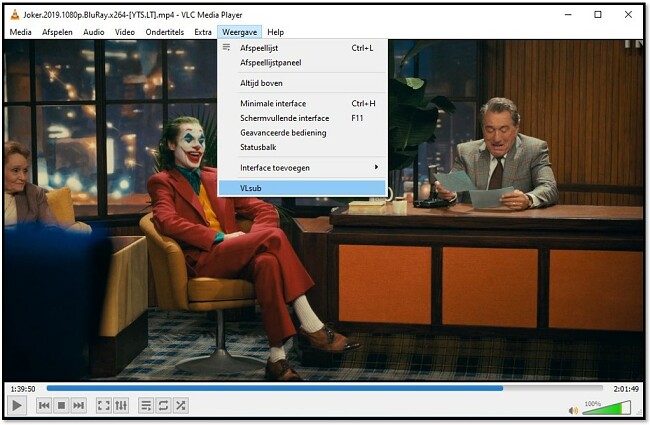Toggle Altijd boven option

[x=303, y=83]
